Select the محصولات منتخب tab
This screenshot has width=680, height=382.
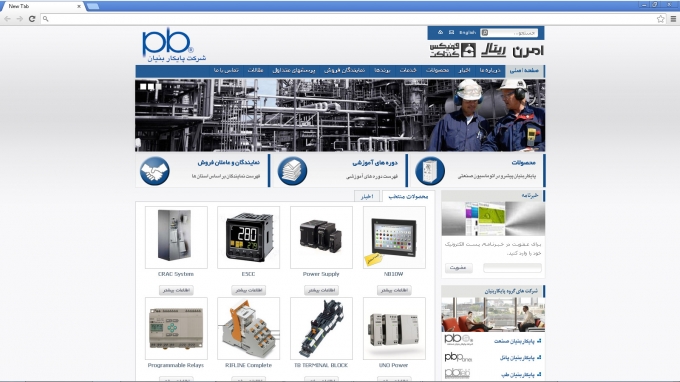point(408,196)
